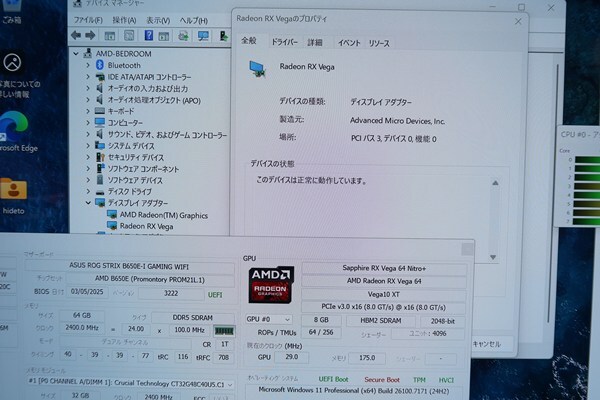Open the memory module slot dropdown
600x400 pixels.
pyautogui.click(x=229, y=383)
